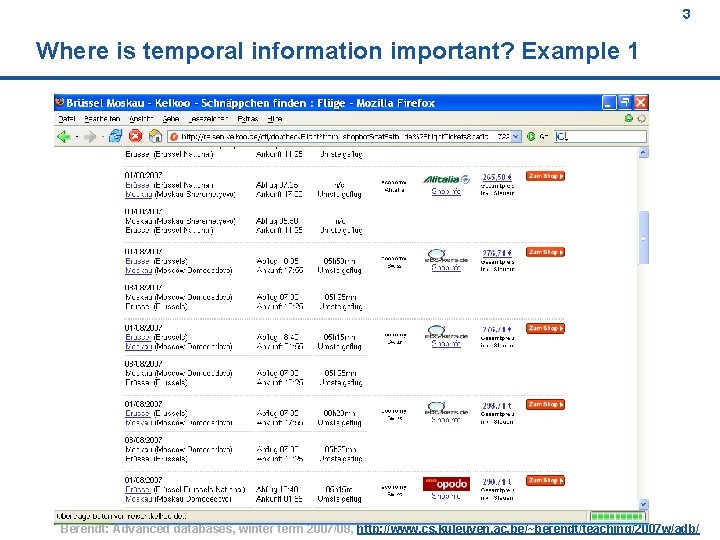Image resolution: width=720 pixels, height=540 pixels.
Task: Click the Firefox logo in the title bar
Action: (60, 102)
